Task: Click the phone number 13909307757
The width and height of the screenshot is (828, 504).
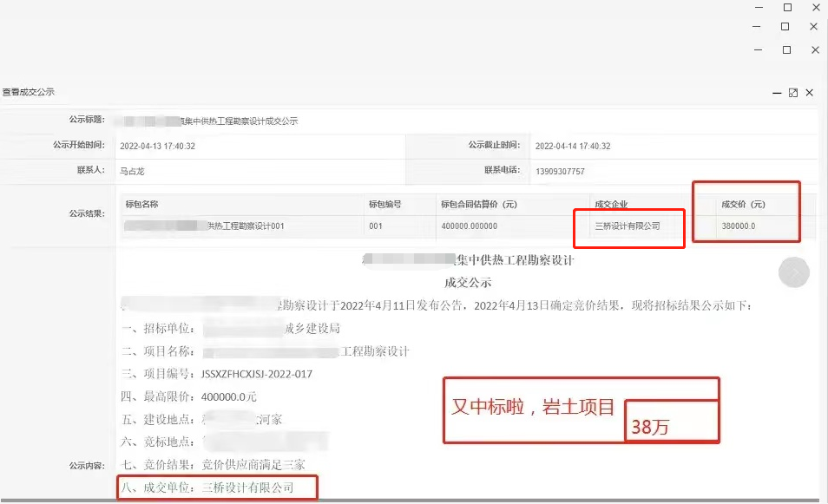Action: 560,172
